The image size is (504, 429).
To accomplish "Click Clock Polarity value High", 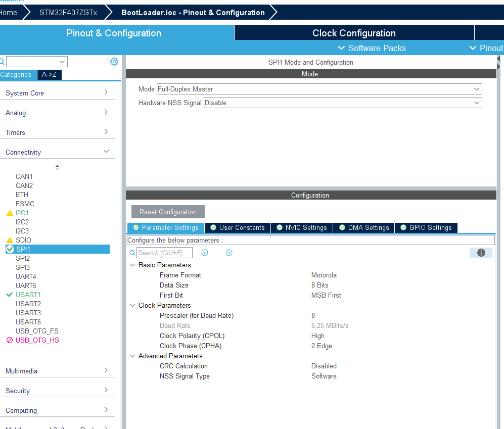I will pyautogui.click(x=317, y=336).
